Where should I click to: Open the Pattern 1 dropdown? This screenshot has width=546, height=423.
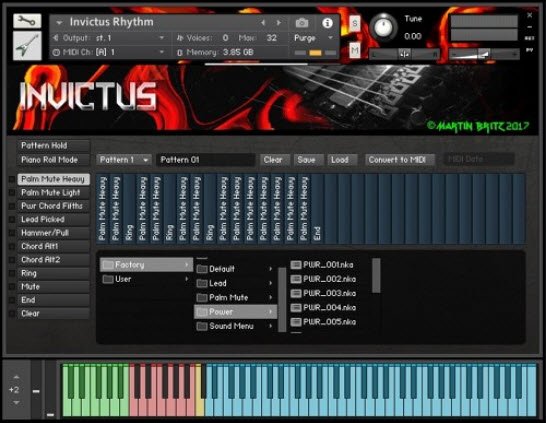tap(124, 160)
